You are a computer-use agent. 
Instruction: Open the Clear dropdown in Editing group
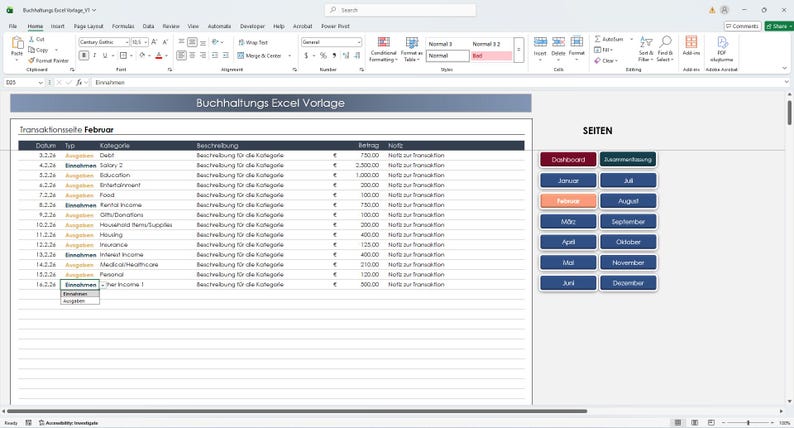tap(605, 60)
